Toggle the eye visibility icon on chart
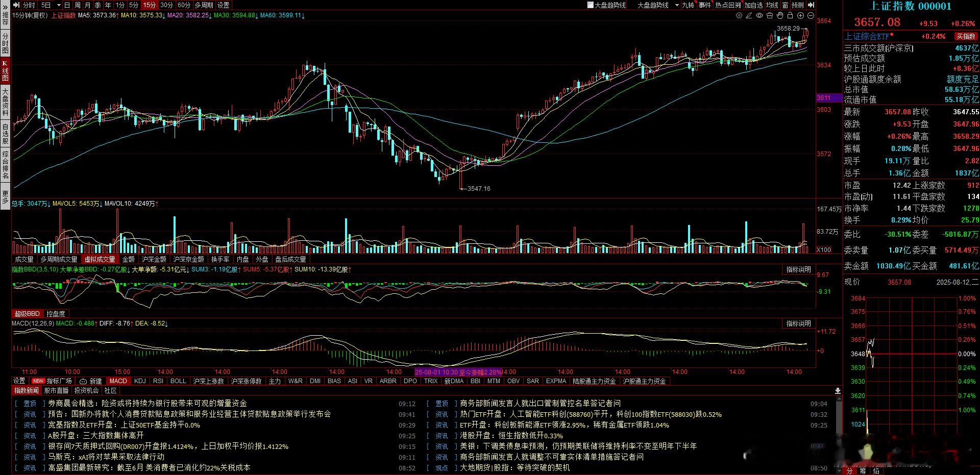Viewport: 980px width, 475px height. pos(759,15)
